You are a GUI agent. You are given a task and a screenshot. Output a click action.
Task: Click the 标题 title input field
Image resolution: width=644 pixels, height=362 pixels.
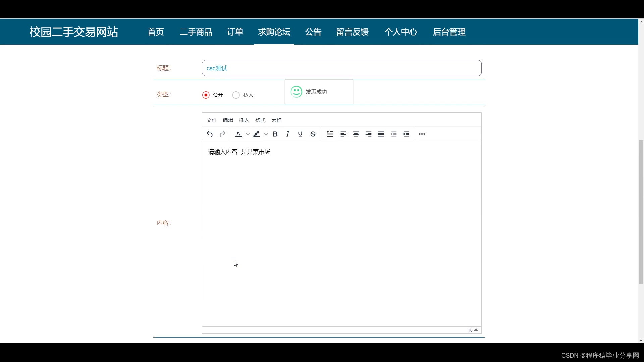tap(341, 68)
